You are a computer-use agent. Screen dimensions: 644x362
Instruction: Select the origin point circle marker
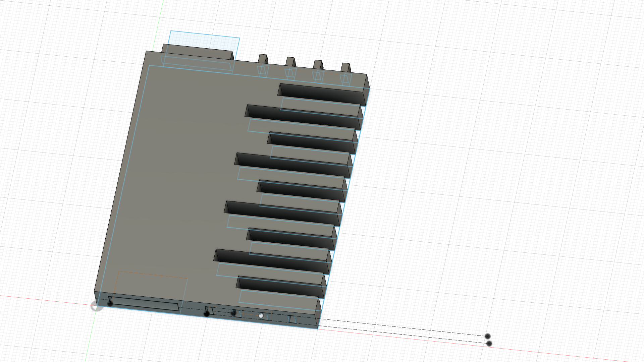coord(97,306)
